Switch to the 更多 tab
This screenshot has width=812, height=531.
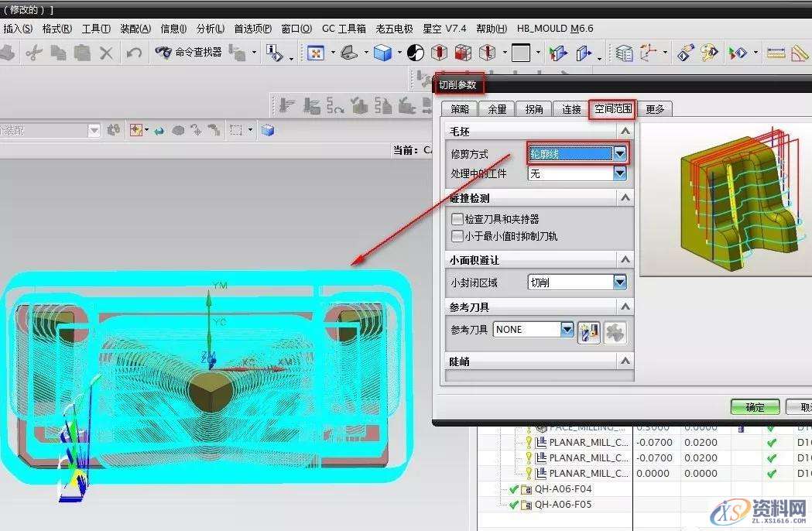coord(656,108)
